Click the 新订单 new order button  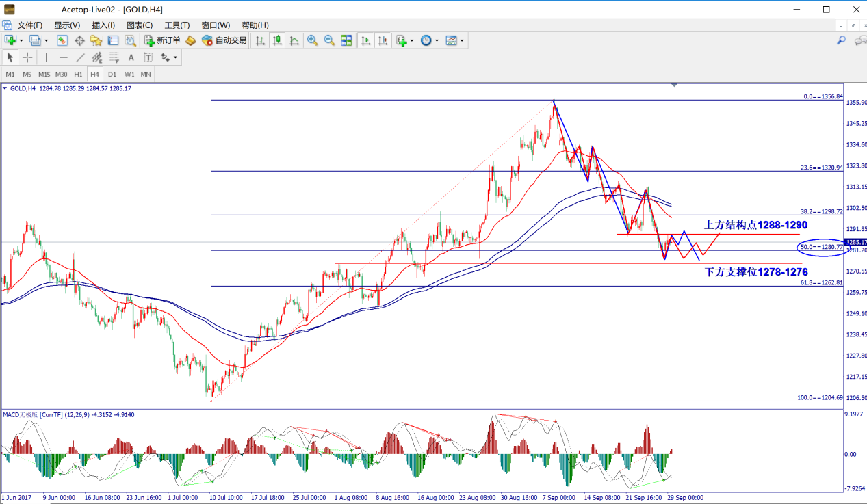coord(162,40)
